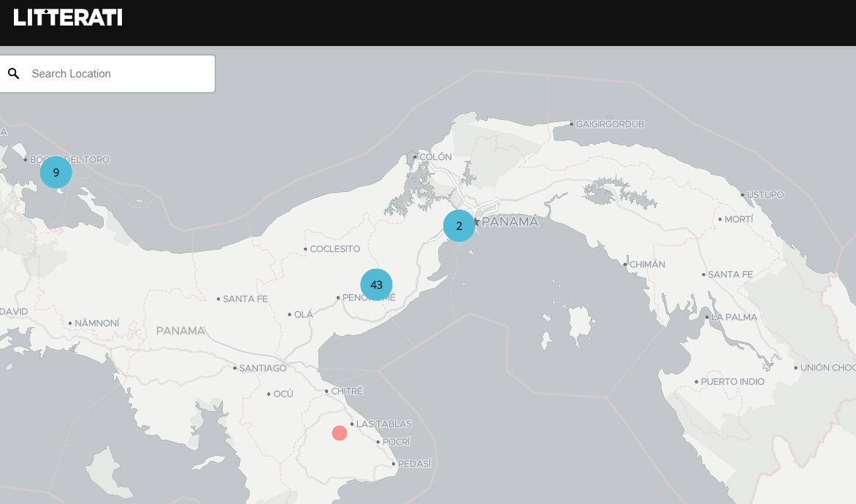Focus the Search Location input field
The image size is (856, 504).
click(x=117, y=74)
